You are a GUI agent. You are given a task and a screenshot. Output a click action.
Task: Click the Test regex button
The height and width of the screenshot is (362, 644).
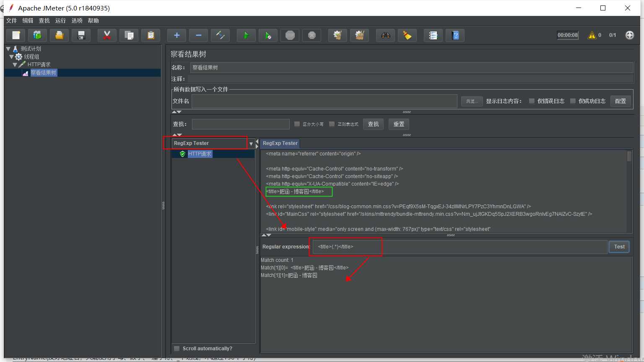[x=619, y=247]
